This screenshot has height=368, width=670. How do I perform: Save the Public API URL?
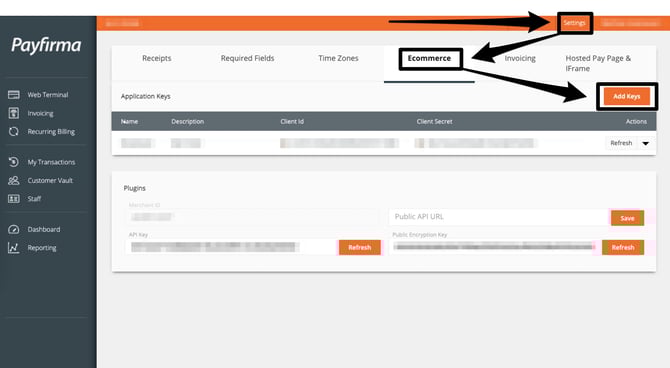pyautogui.click(x=627, y=218)
